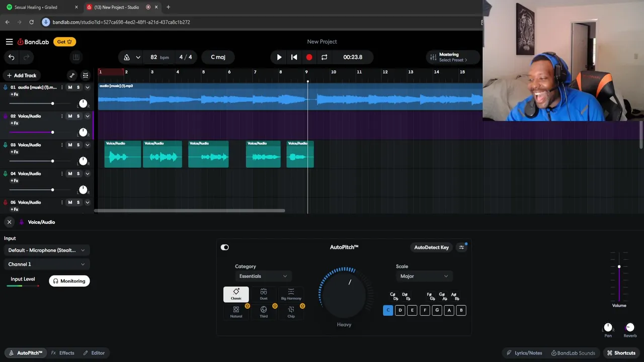Open BandLab Sounds panel
This screenshot has width=644, height=362.
click(573, 353)
